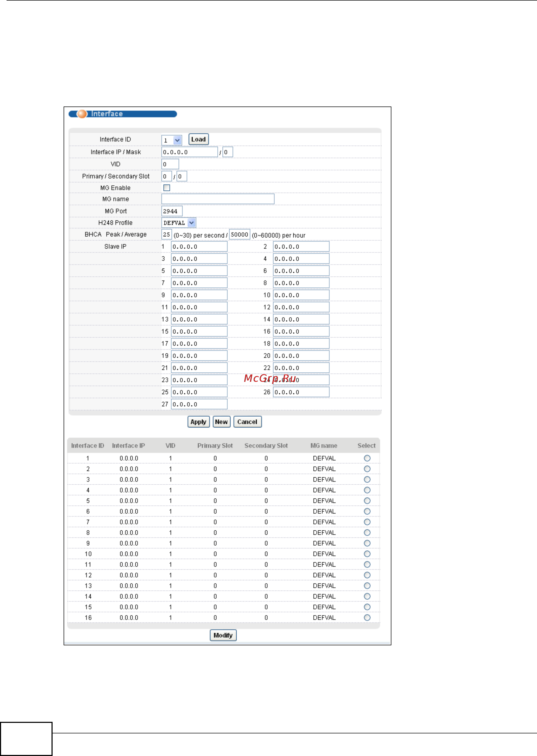The image size is (537, 756).
Task: Click the VID input field
Action: pyautogui.click(x=170, y=164)
